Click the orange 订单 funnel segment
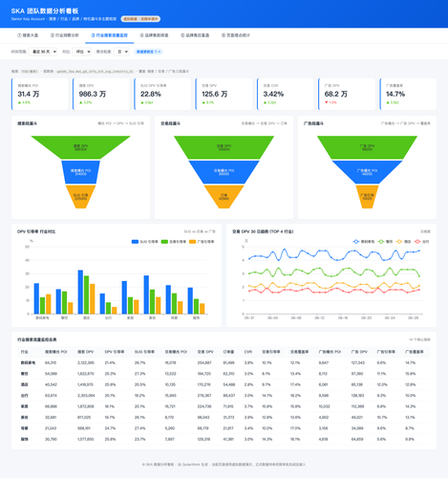The image size is (448, 478). tap(224, 197)
